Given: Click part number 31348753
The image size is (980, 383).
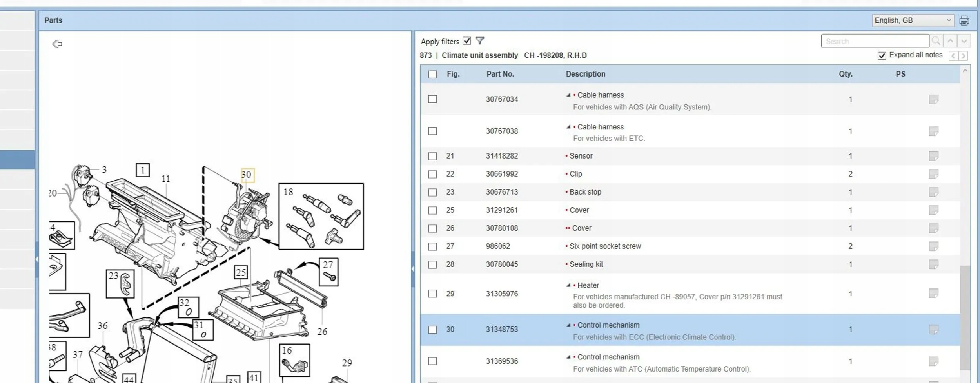Looking at the screenshot, I should click(x=502, y=329).
